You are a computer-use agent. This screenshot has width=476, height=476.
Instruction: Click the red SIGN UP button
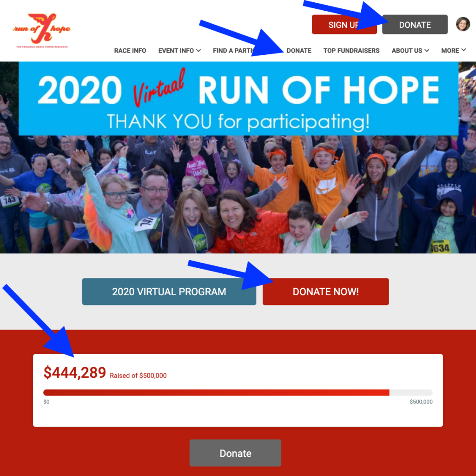[344, 25]
